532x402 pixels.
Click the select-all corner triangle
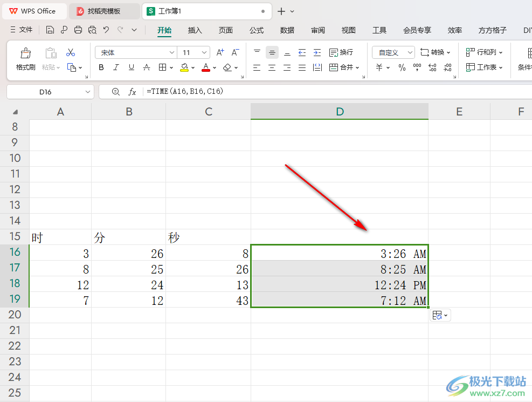click(15, 112)
